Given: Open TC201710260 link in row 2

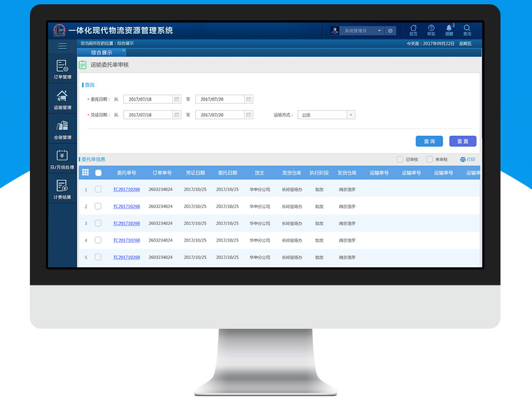Looking at the screenshot, I should tap(127, 206).
